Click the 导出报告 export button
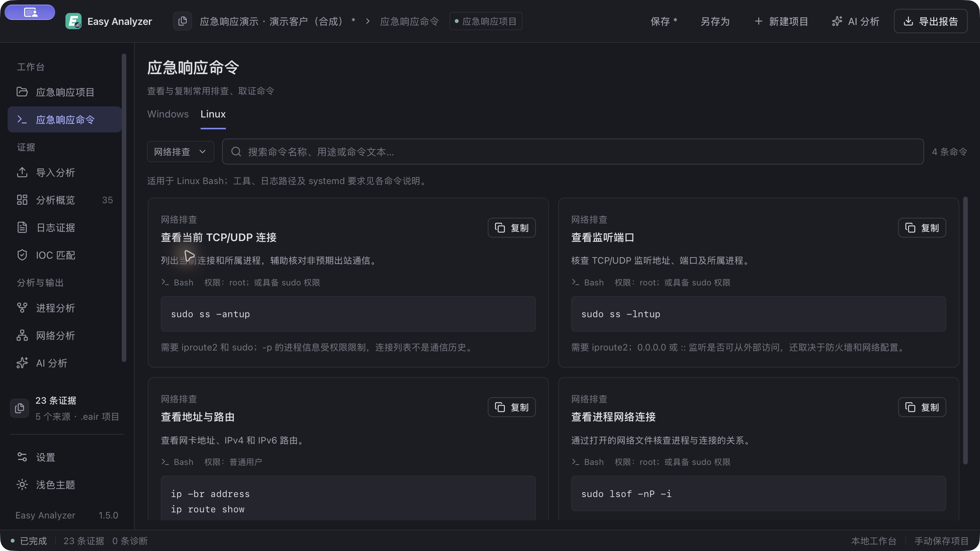This screenshot has height=551, width=980. point(931,21)
